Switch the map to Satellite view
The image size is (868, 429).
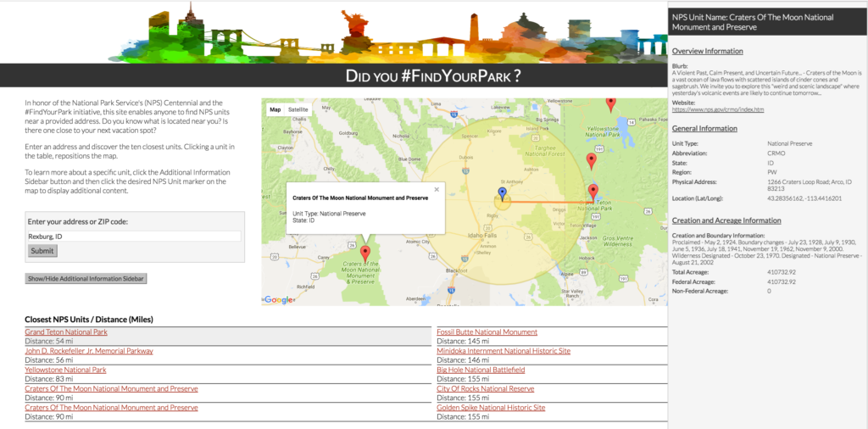pyautogui.click(x=298, y=109)
